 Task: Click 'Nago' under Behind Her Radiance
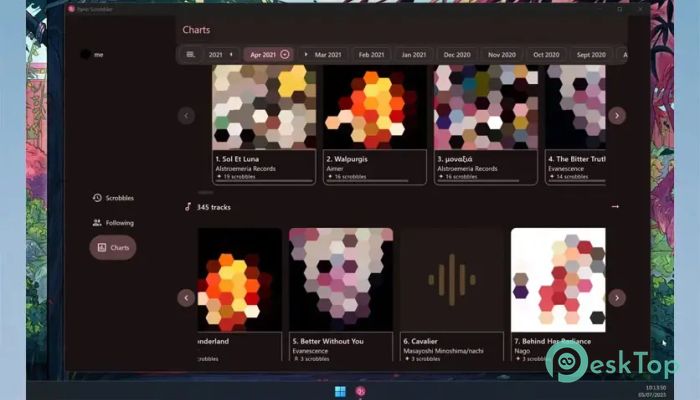[x=522, y=351]
